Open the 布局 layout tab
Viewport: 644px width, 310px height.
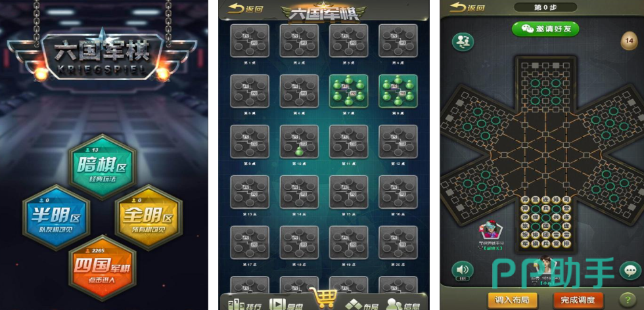coord(361,305)
